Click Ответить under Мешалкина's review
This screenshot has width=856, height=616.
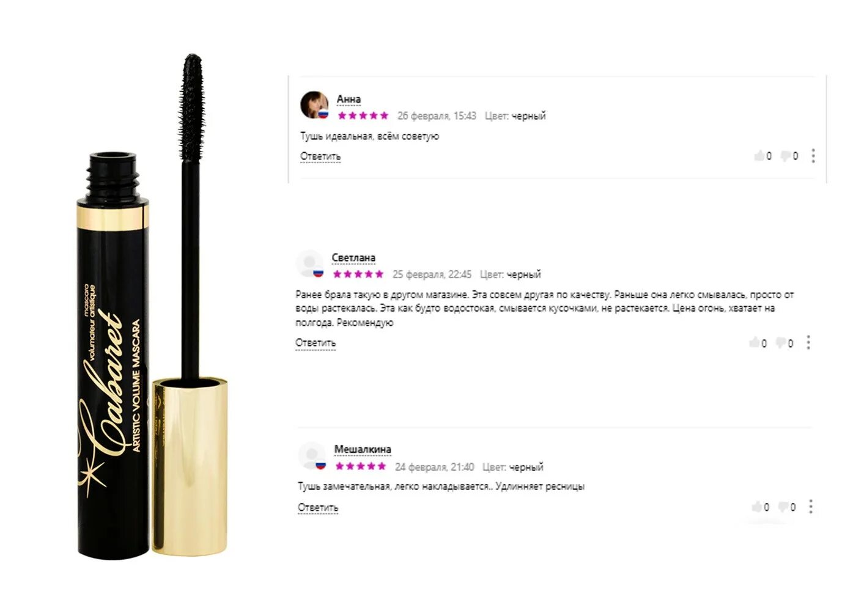click(x=318, y=508)
